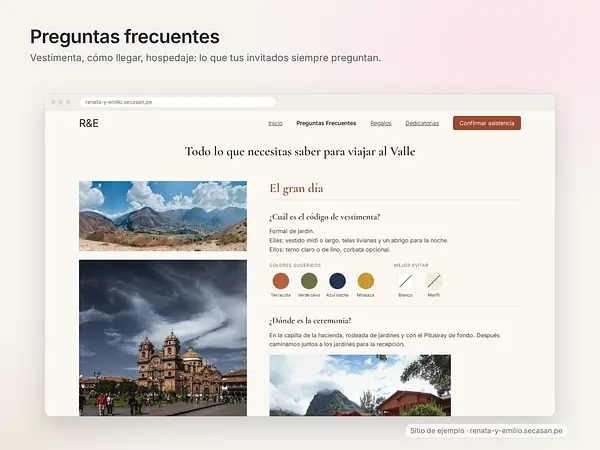Click the 'Todo lo que necesitas saber' page title
Image resolution: width=600 pixels, height=450 pixels.
coord(300,152)
